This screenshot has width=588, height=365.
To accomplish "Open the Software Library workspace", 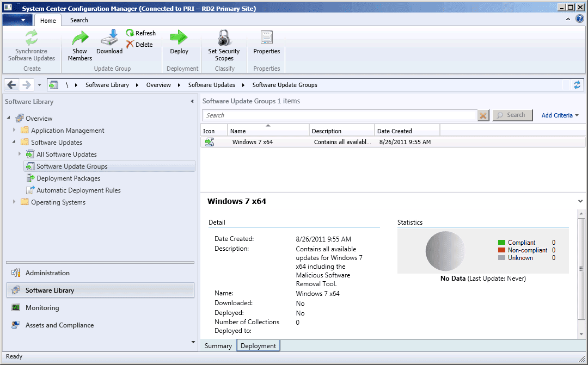I will tap(100, 290).
